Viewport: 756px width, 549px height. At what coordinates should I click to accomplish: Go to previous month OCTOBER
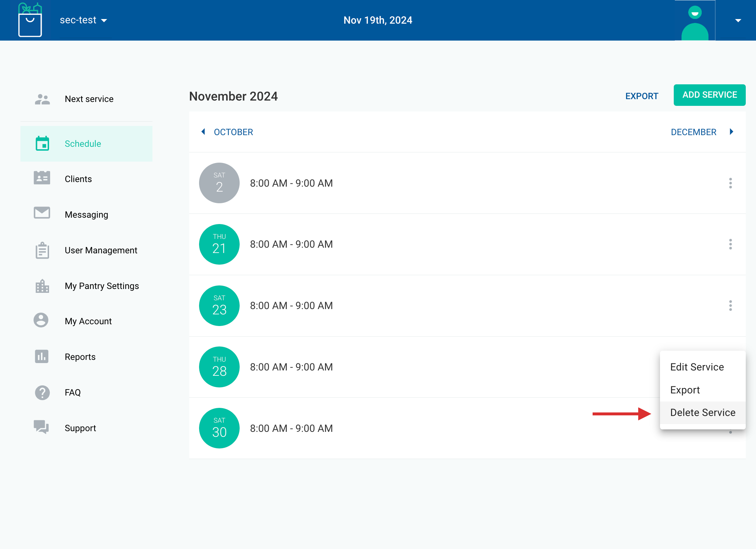tap(233, 132)
